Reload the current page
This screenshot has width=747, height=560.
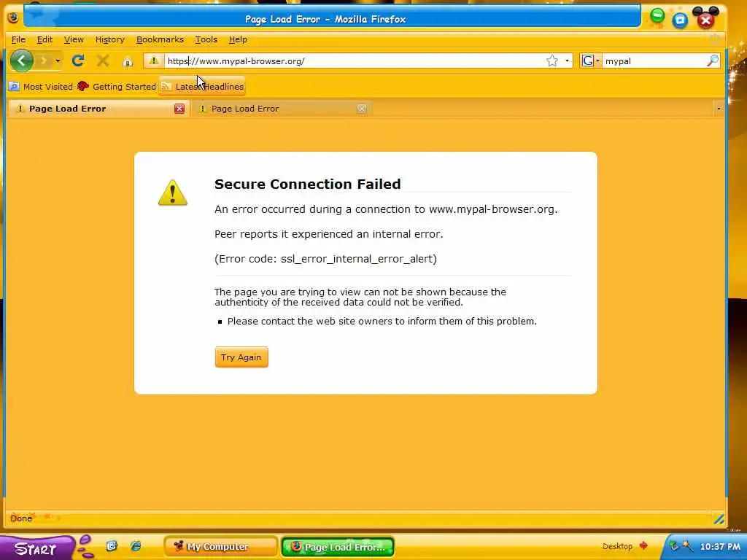[78, 61]
